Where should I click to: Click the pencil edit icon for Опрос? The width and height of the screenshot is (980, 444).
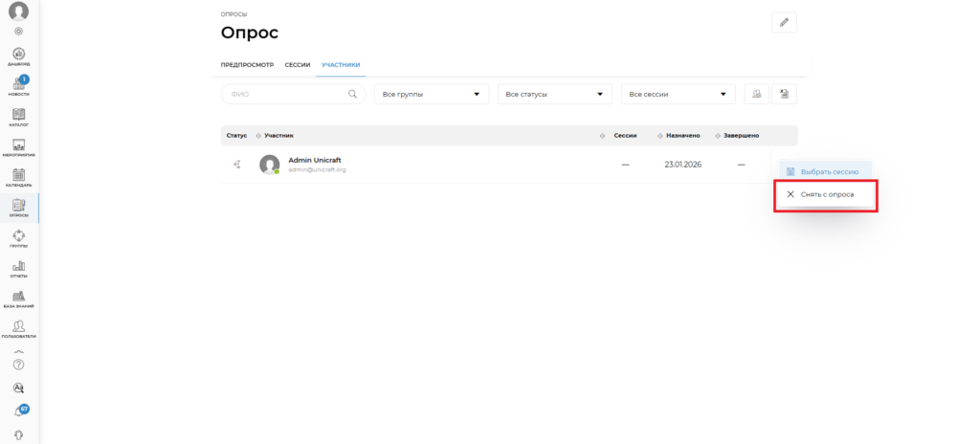pos(783,23)
